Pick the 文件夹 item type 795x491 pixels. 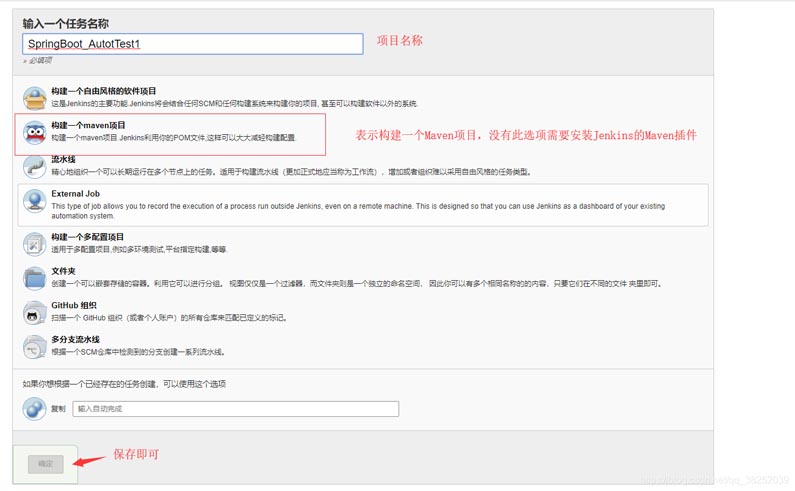(64, 272)
